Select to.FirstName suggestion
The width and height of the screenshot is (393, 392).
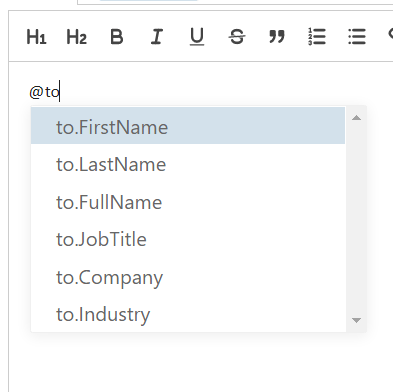coord(188,126)
